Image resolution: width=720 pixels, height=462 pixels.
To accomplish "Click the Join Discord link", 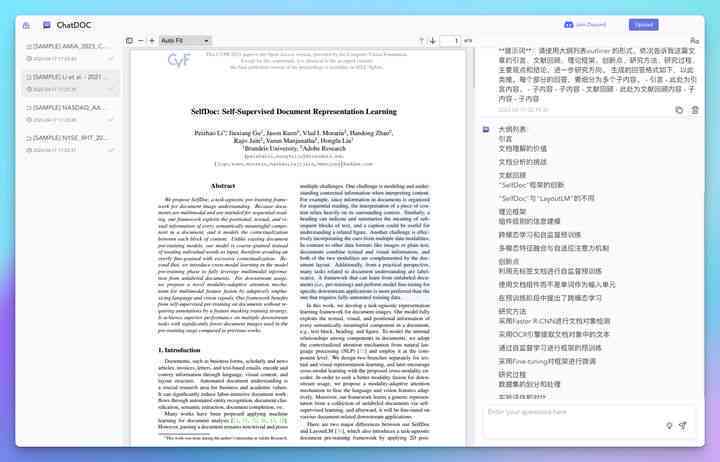I will (x=585, y=24).
